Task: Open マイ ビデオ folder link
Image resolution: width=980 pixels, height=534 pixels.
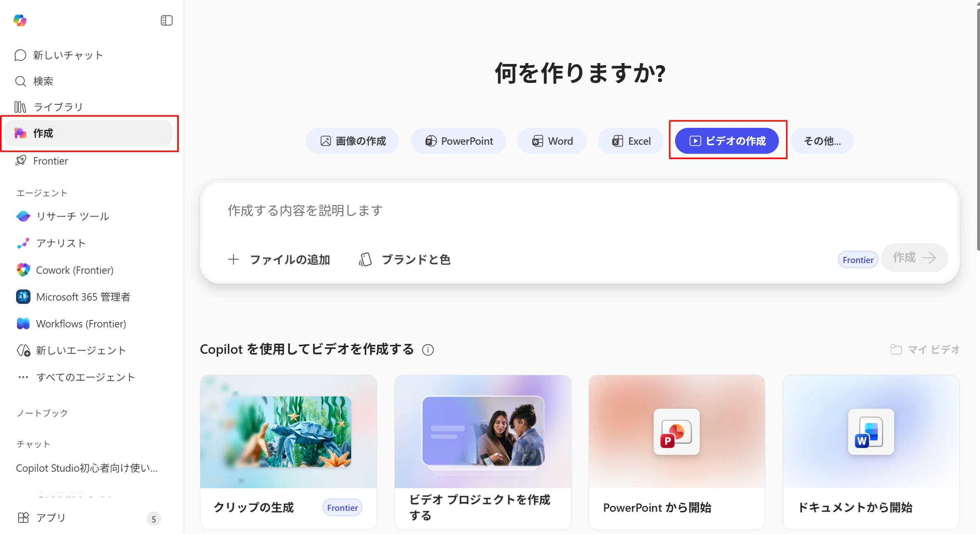Action: click(925, 350)
